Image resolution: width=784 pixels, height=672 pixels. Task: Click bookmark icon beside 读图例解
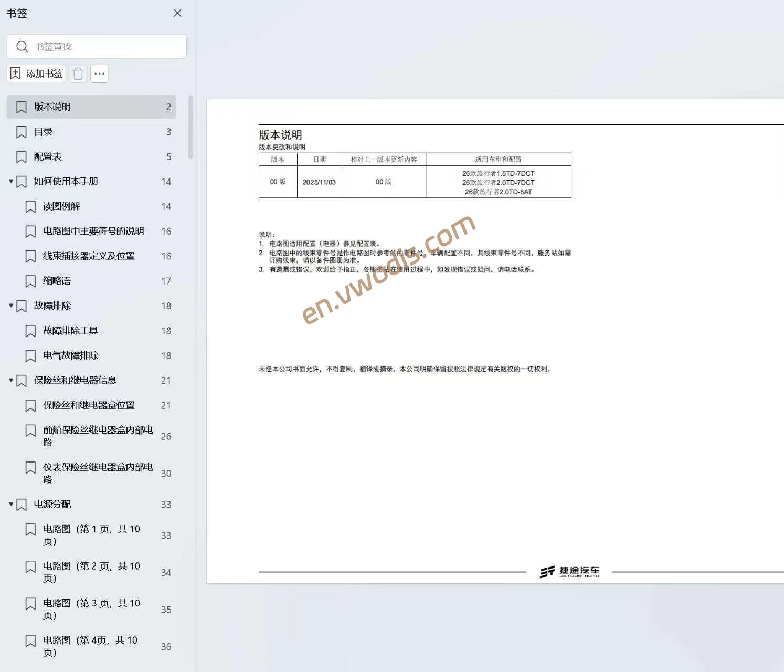coord(30,207)
